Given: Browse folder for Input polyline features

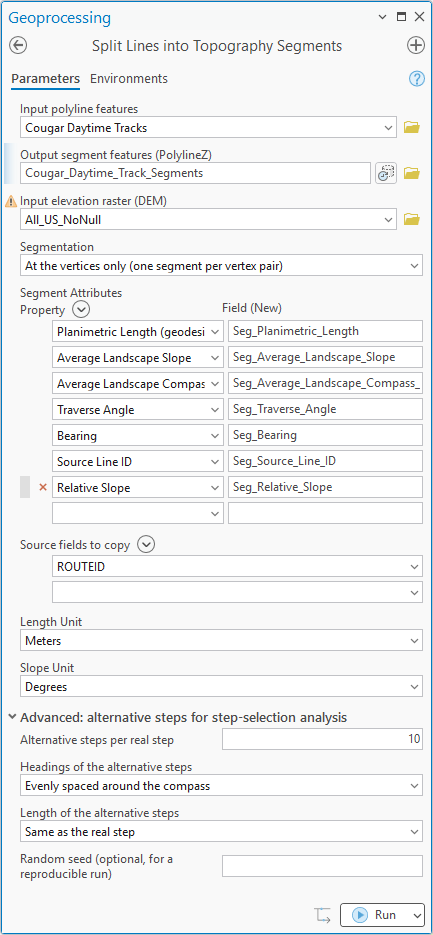Looking at the screenshot, I should (412, 127).
